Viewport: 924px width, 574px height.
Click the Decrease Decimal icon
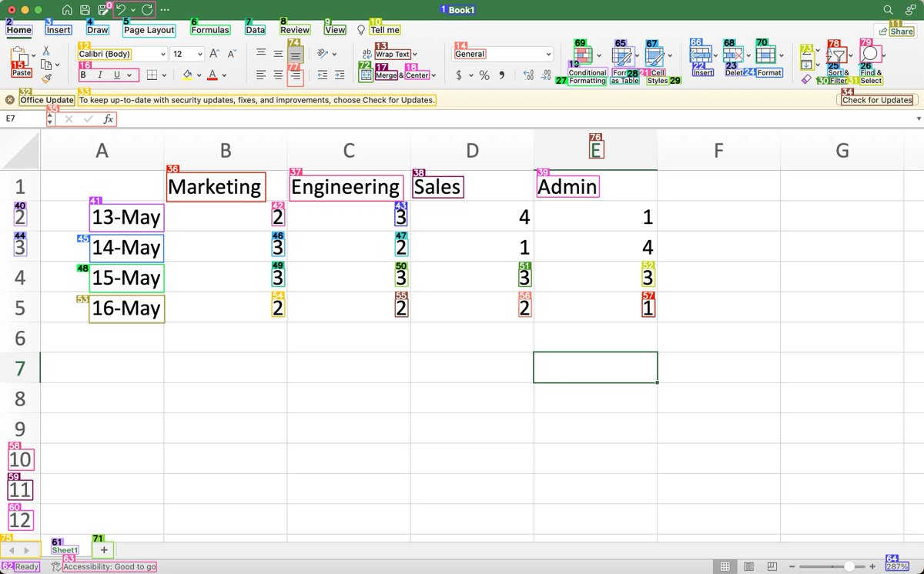pos(547,75)
